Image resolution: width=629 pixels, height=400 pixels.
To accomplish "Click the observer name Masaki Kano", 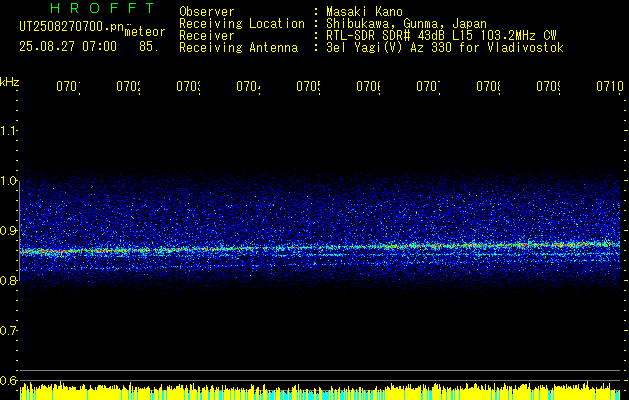I will point(364,11).
